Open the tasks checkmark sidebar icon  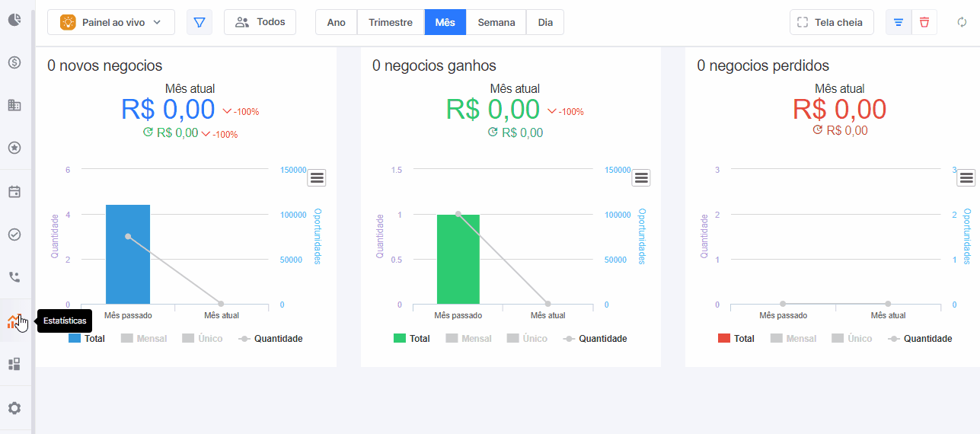tap(14, 235)
